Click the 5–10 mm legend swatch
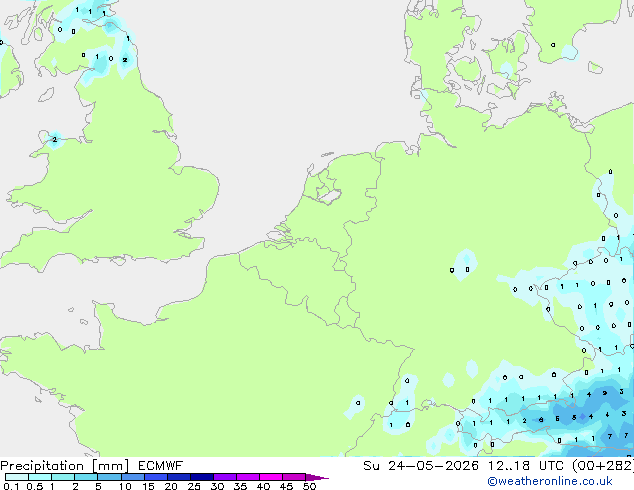Screen dimensions: 634x490 click(x=109, y=477)
